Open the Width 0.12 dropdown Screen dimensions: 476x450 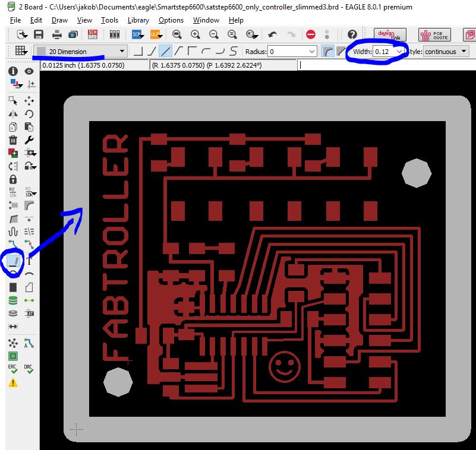[x=399, y=52]
